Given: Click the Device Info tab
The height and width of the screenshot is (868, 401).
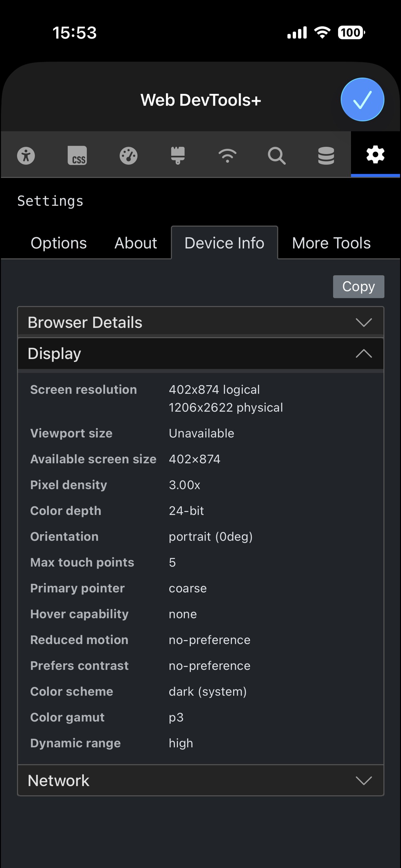Looking at the screenshot, I should click(x=224, y=243).
